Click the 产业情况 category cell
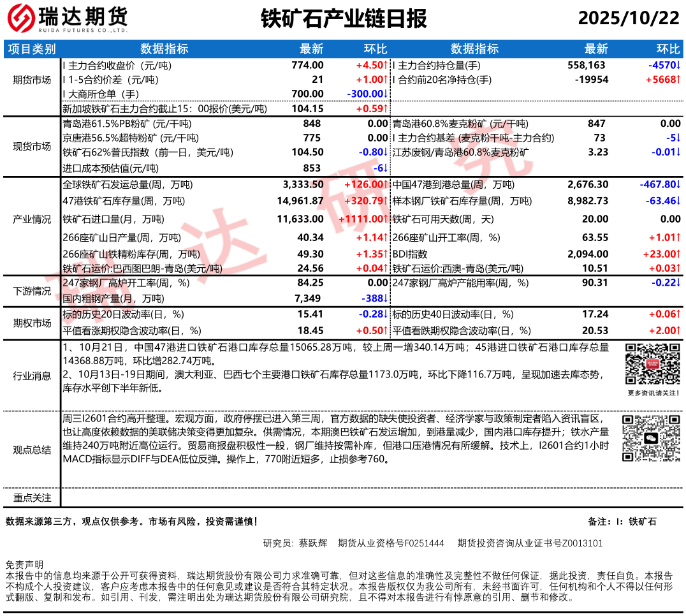Image resolution: width=686 pixels, height=616 pixels. 32,219
